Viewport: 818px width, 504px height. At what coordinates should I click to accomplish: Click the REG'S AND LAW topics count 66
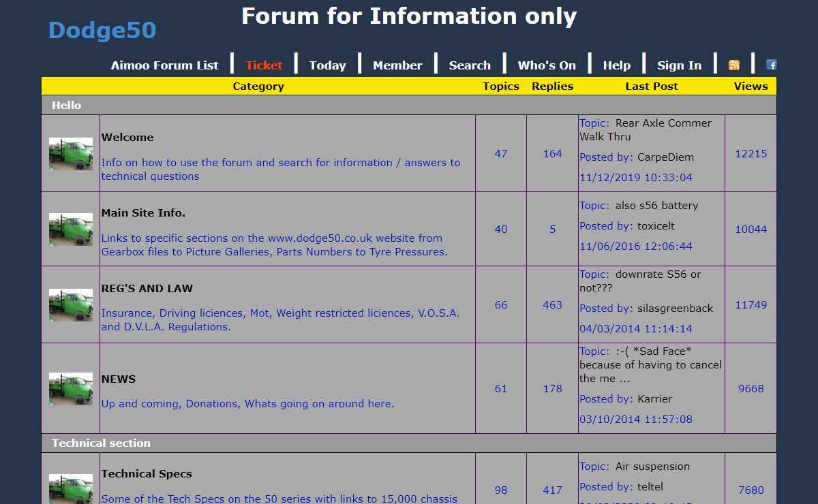coord(501,304)
